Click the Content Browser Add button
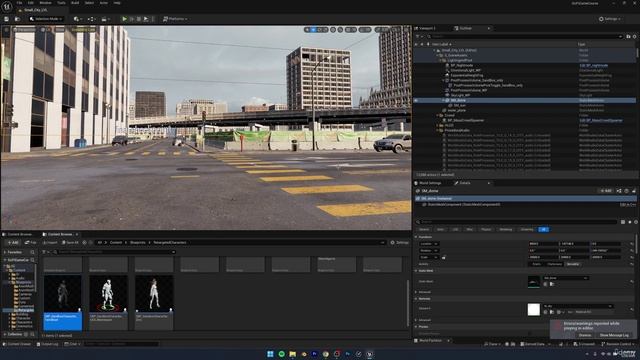 pos(13,242)
